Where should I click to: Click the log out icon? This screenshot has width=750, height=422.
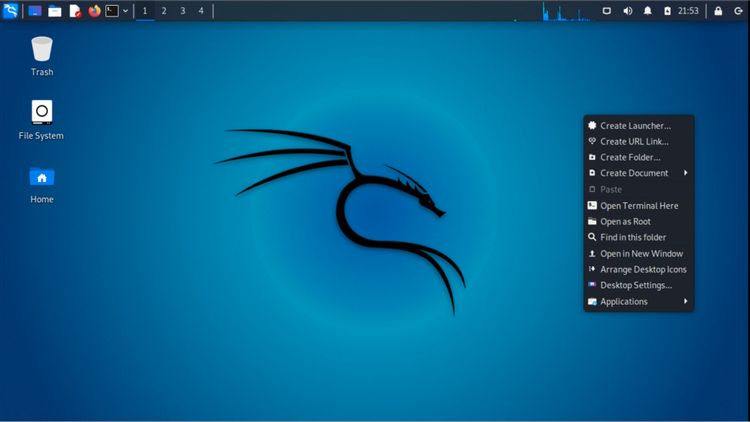(x=738, y=11)
